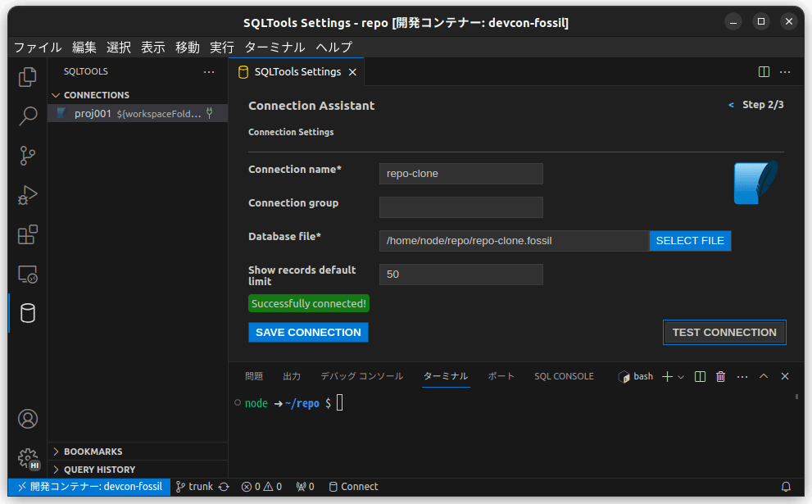This screenshot has width=812, height=504.
Task: Click the forwarded ports status indicator
Action: (305, 487)
